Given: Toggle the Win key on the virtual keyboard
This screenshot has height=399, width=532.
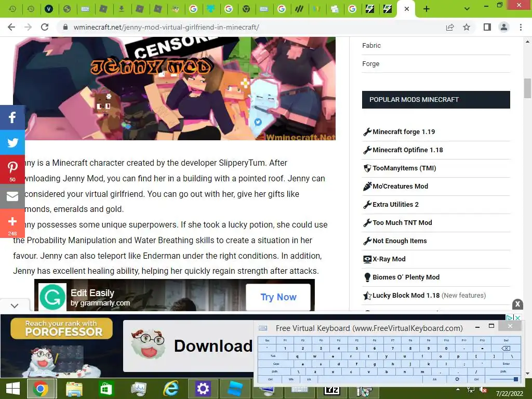Looking at the screenshot, I should [291, 379].
